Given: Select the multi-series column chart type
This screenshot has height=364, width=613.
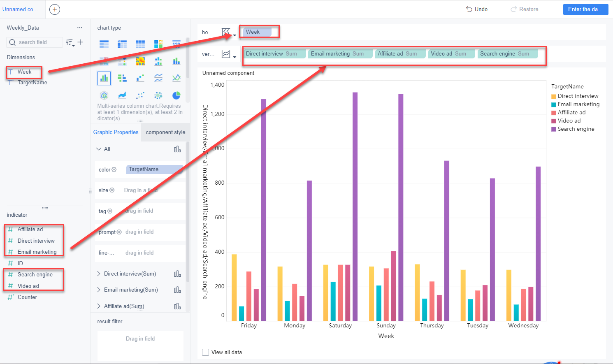Looking at the screenshot, I should click(x=104, y=78).
